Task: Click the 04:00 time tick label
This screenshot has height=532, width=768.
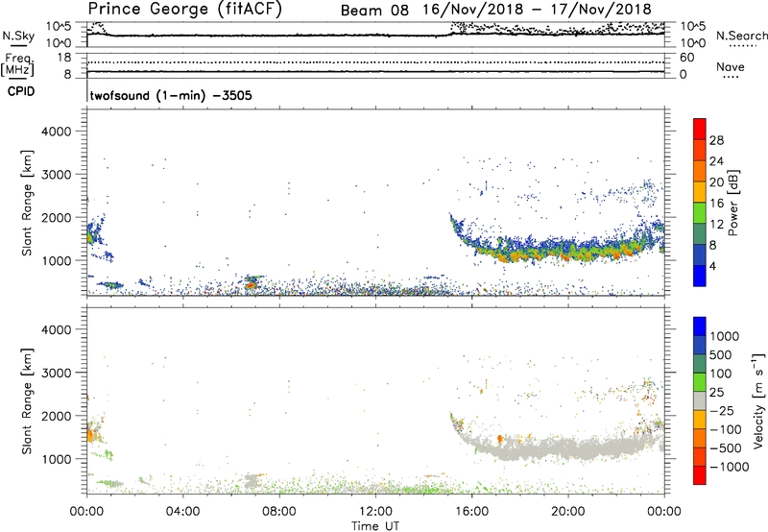Action: (182, 512)
